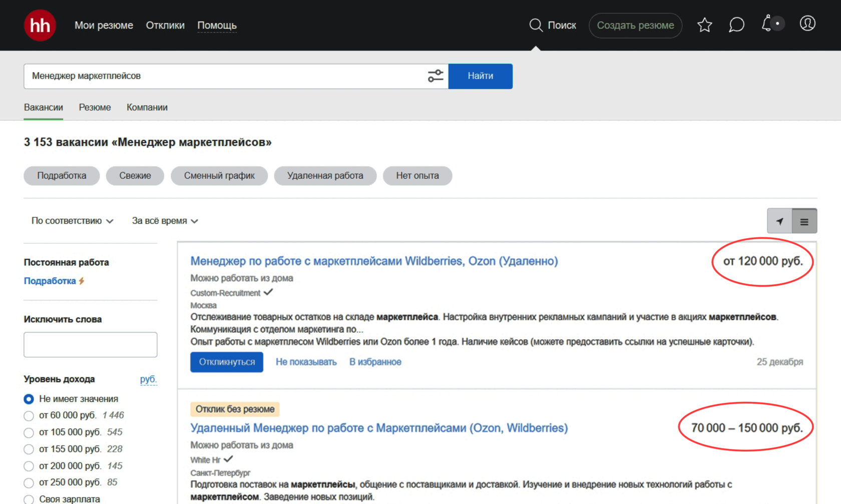Switch to the Компании tab
The image size is (841, 504).
pyautogui.click(x=147, y=107)
